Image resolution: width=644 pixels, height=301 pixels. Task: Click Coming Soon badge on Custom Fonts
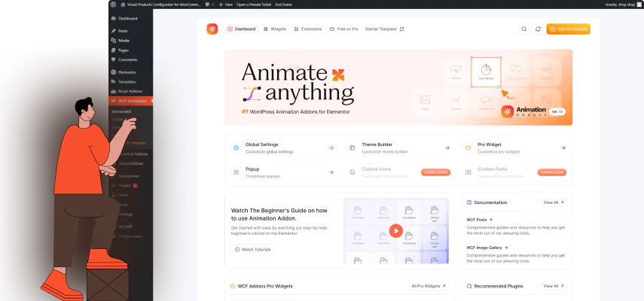pyautogui.click(x=552, y=172)
